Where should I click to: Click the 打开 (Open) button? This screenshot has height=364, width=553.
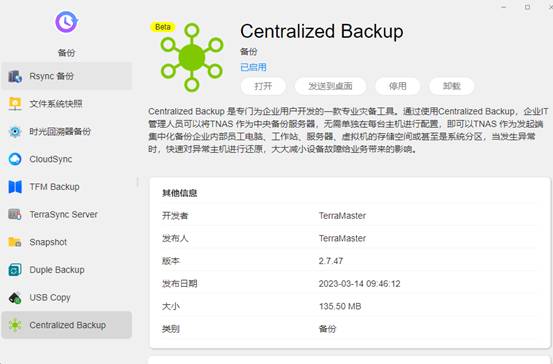point(263,86)
